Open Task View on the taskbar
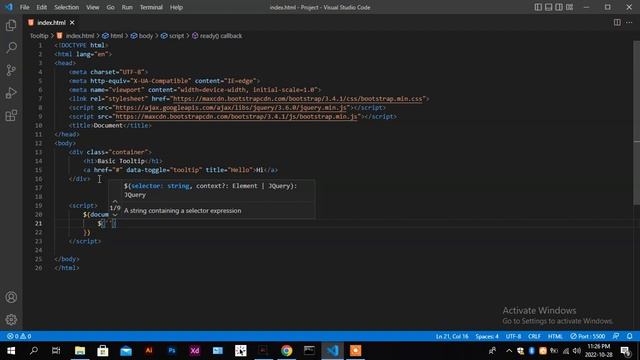 [x=56, y=351]
